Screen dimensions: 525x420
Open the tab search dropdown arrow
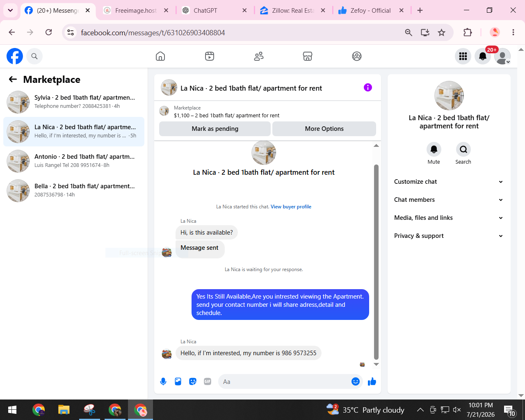click(x=10, y=10)
